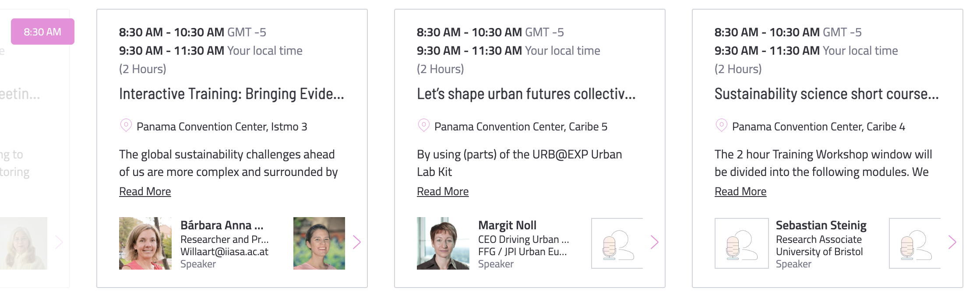Image resolution: width=980 pixels, height=302 pixels.
Task: Open Let's shape urban futures session title
Action: pos(526,94)
